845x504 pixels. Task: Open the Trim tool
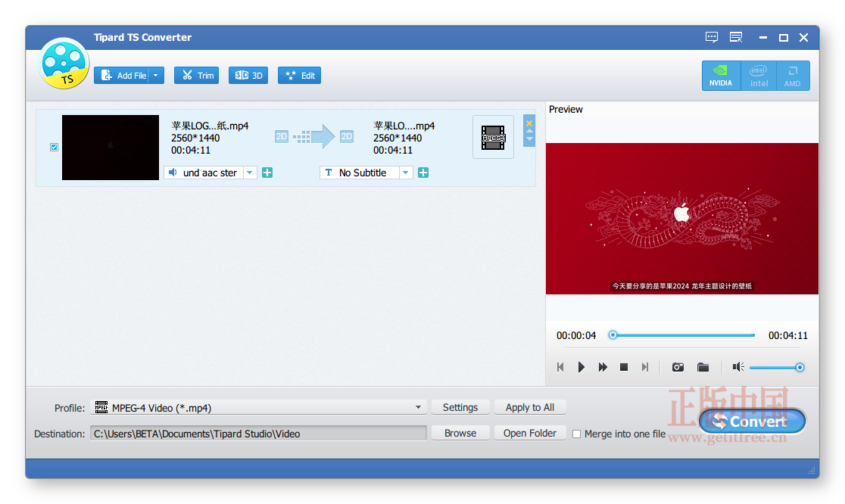[x=197, y=76]
